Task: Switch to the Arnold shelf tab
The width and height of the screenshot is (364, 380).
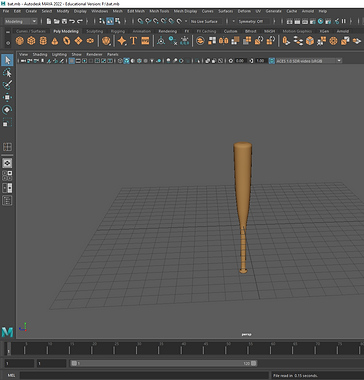Action: click(342, 31)
